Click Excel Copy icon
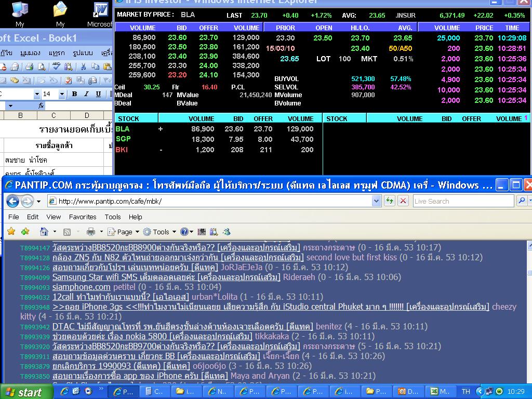This screenshot has width=532, height=399. pos(96,66)
